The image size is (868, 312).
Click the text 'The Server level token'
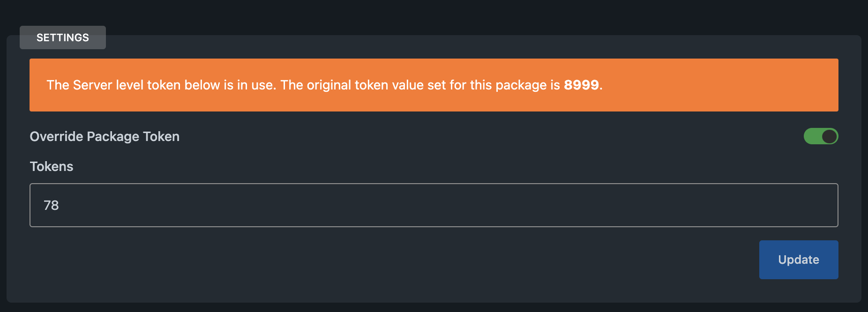113,85
